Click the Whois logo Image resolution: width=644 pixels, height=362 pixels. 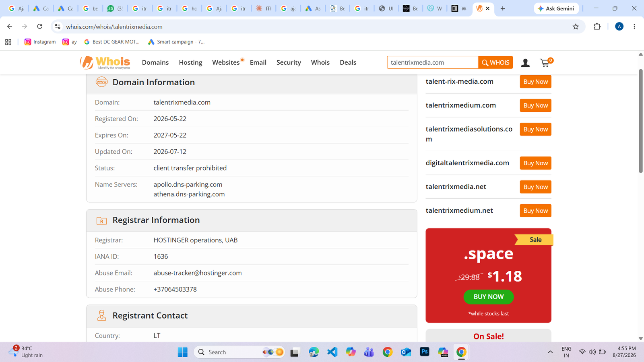(x=105, y=62)
